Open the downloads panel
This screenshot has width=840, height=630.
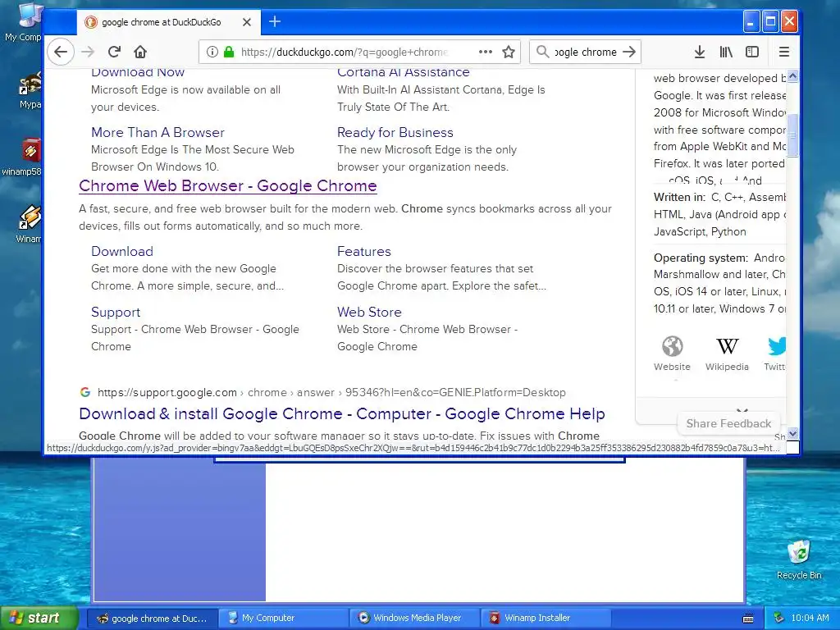tap(700, 52)
